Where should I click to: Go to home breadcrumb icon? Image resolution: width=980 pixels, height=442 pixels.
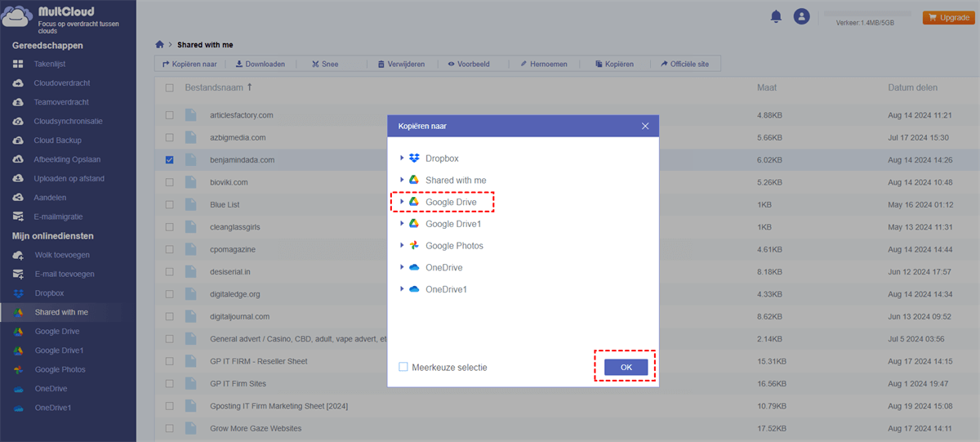(x=160, y=44)
